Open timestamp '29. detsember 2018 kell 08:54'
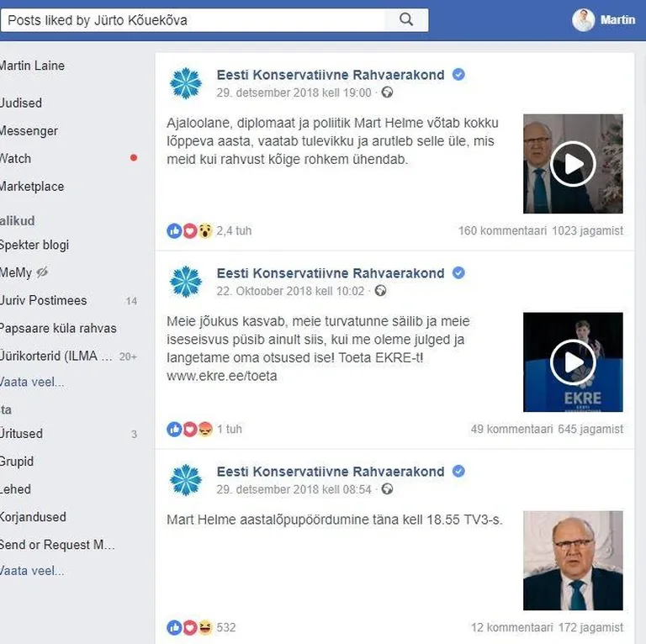Image resolution: width=646 pixels, height=644 pixels. coord(294,489)
